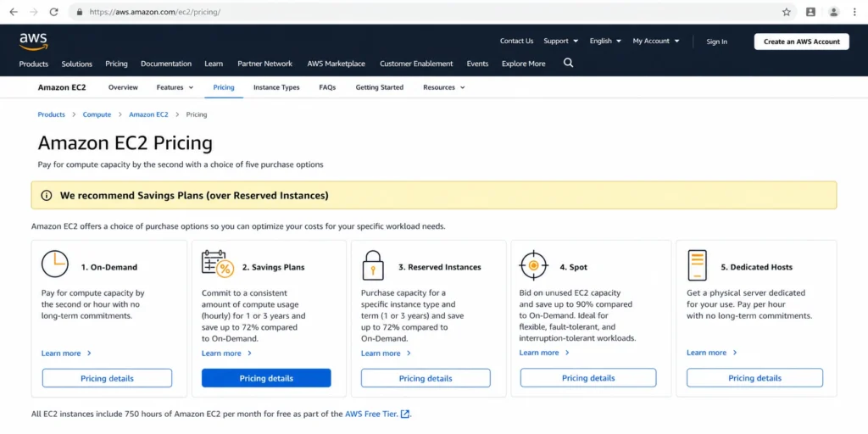Open Customer Enablement menu
The width and height of the screenshot is (868, 434).
tap(416, 64)
